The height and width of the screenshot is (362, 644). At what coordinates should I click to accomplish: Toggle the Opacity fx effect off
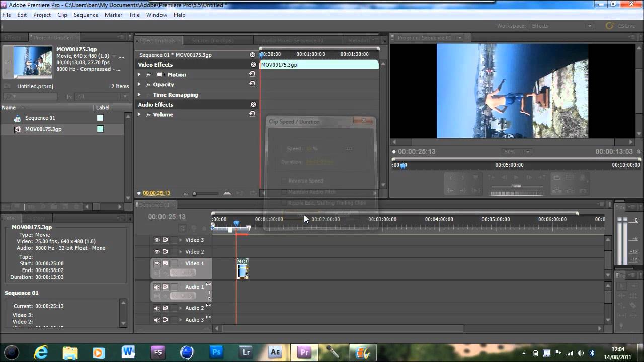point(149,84)
